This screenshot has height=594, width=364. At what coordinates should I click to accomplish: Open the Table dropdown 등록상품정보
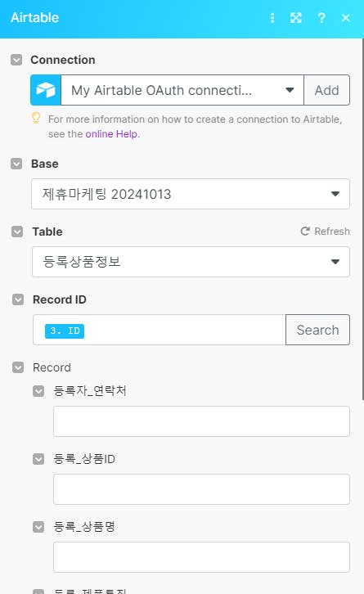click(191, 262)
